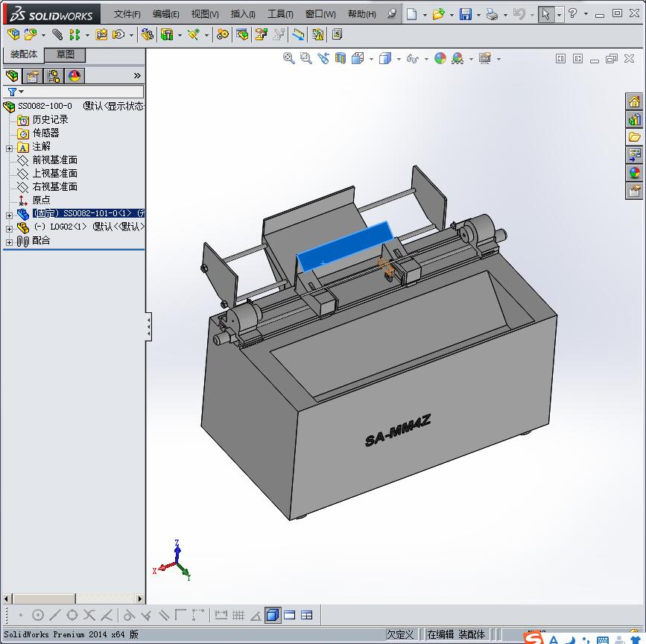Screen dimensions: 646x644
Task: Click the View Orientation cube icon
Action: 358,58
